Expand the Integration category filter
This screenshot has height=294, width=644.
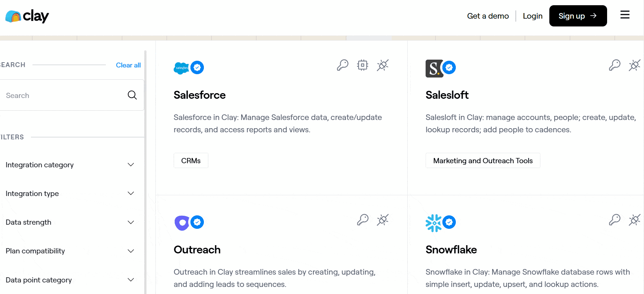(x=131, y=165)
